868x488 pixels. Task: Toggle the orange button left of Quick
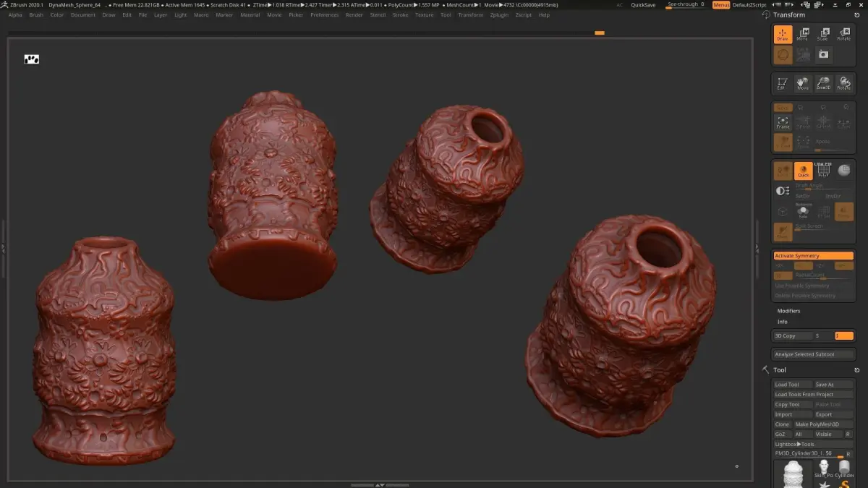click(783, 171)
